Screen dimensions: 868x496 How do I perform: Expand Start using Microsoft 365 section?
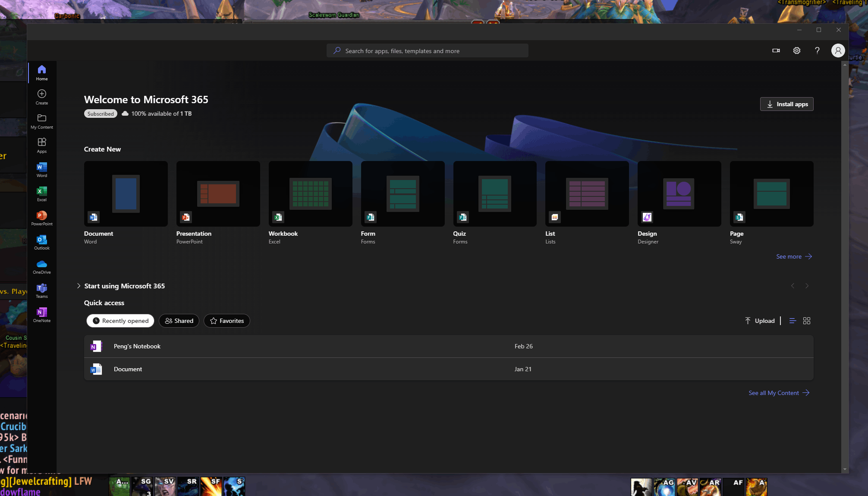coord(79,286)
